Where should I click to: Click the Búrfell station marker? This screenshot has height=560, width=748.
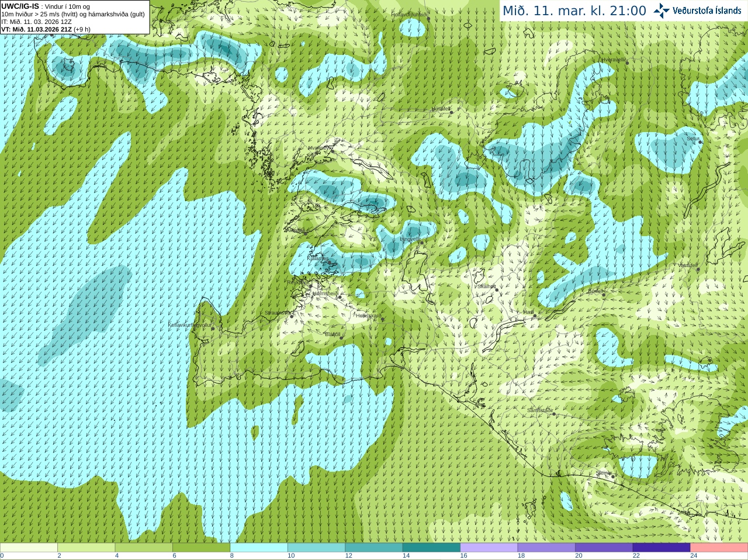pos(604,294)
